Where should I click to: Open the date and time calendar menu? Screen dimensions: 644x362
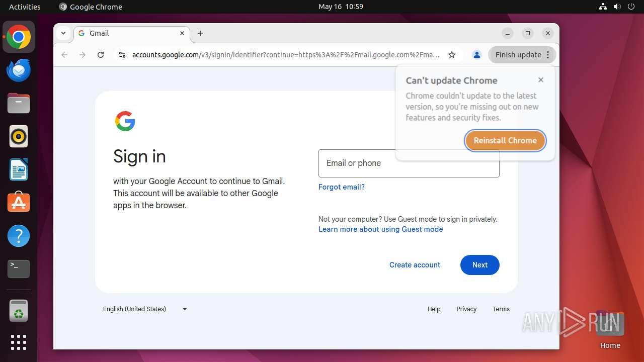[341, 7]
